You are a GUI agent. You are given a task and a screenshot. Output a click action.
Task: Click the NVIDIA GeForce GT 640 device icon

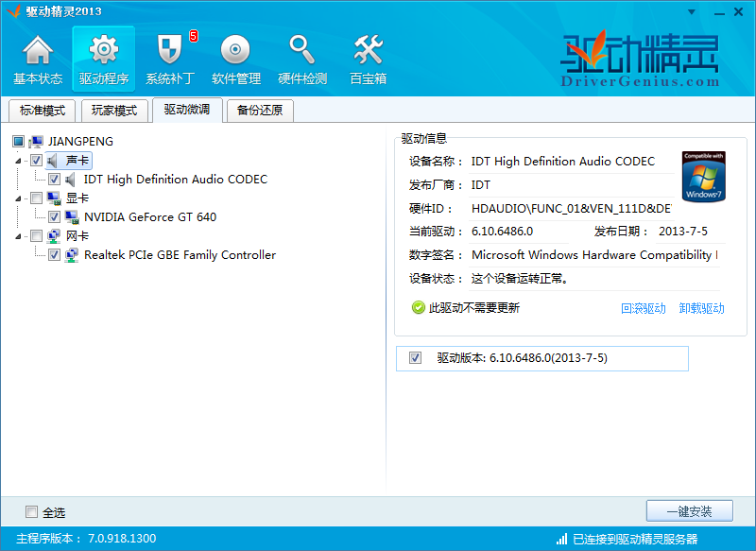72,217
